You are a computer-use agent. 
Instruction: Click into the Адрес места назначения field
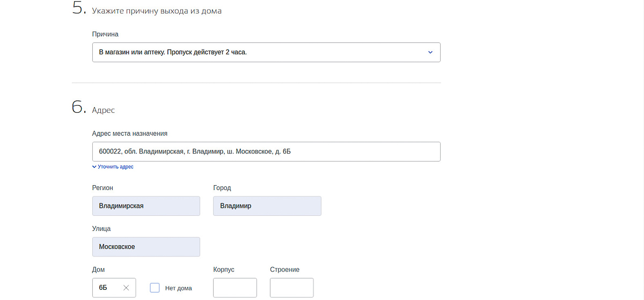(x=266, y=151)
